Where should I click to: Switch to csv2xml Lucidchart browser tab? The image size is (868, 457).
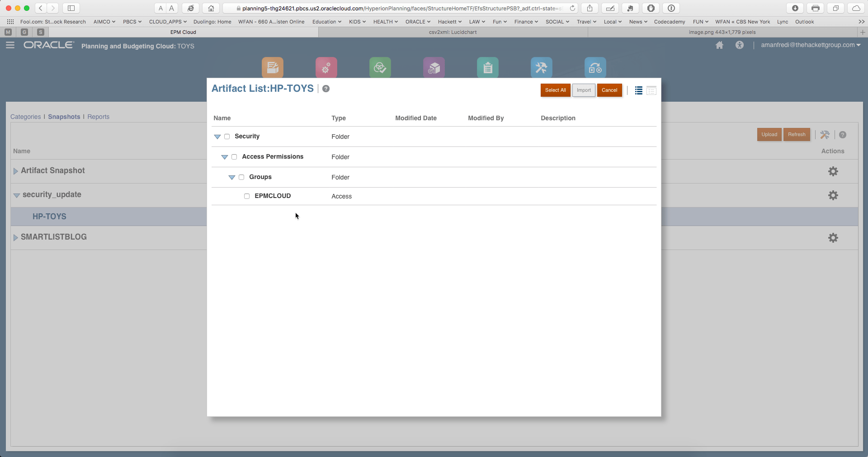click(x=453, y=32)
